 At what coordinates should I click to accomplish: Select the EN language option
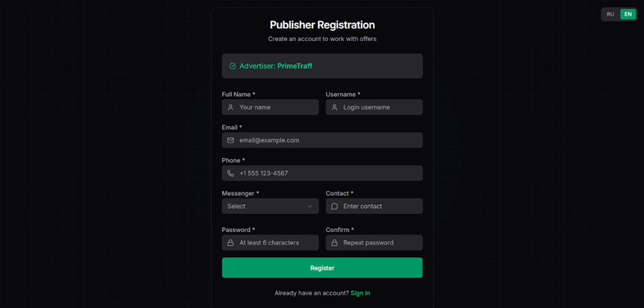coord(628,14)
